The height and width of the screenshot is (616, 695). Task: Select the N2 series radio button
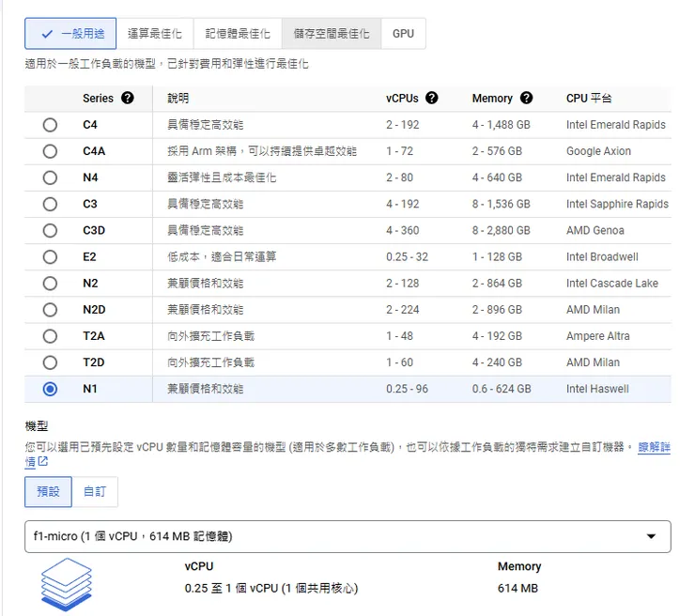pos(50,284)
